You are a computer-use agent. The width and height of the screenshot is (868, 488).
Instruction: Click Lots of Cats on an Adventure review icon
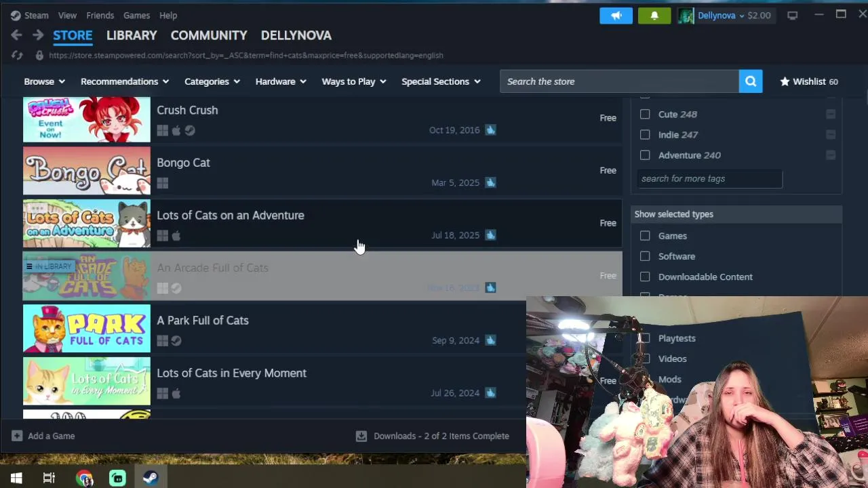[x=490, y=235]
